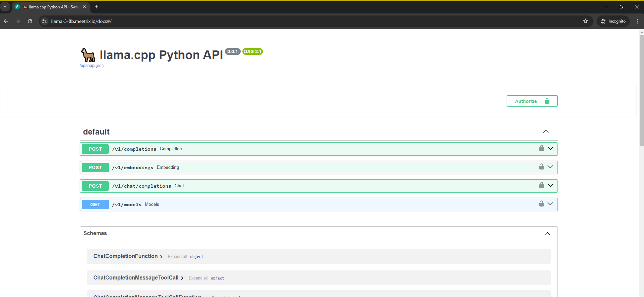Click the ChatCompletionMessageToolCall schema name

click(x=136, y=278)
